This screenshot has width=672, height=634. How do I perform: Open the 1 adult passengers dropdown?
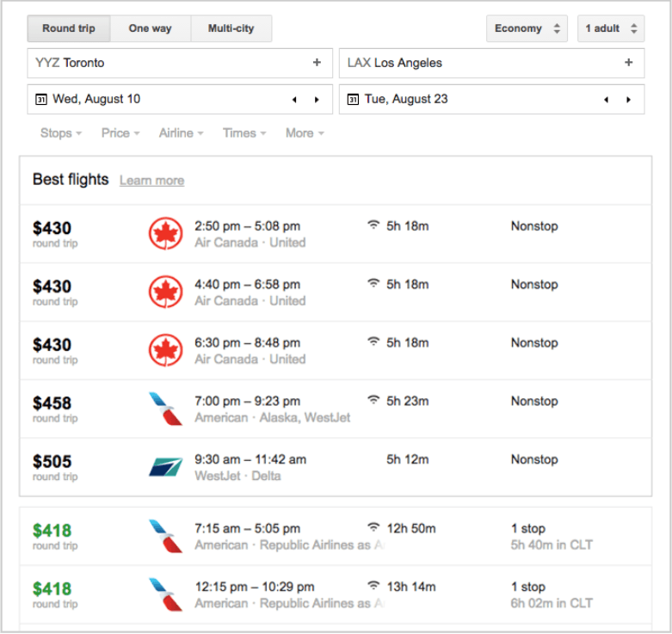(611, 28)
